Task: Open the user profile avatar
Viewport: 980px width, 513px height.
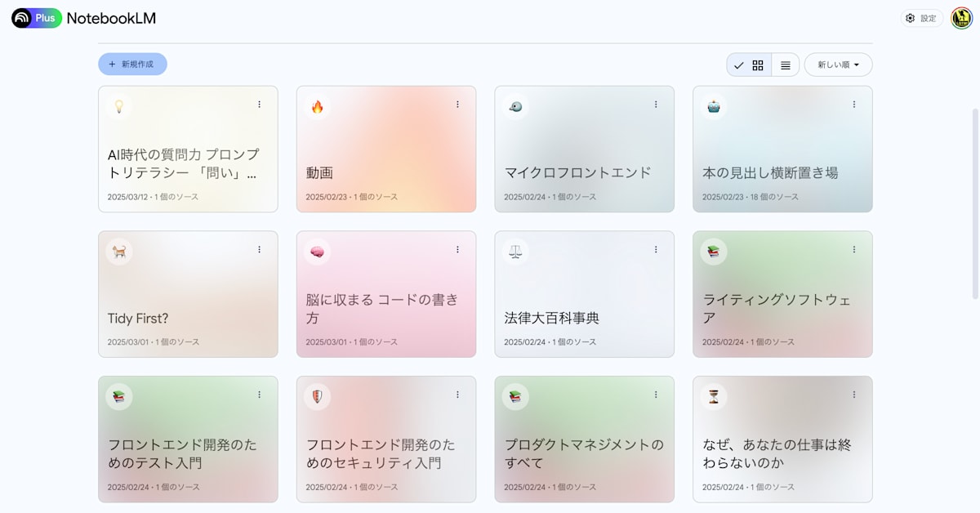Action: (961, 18)
